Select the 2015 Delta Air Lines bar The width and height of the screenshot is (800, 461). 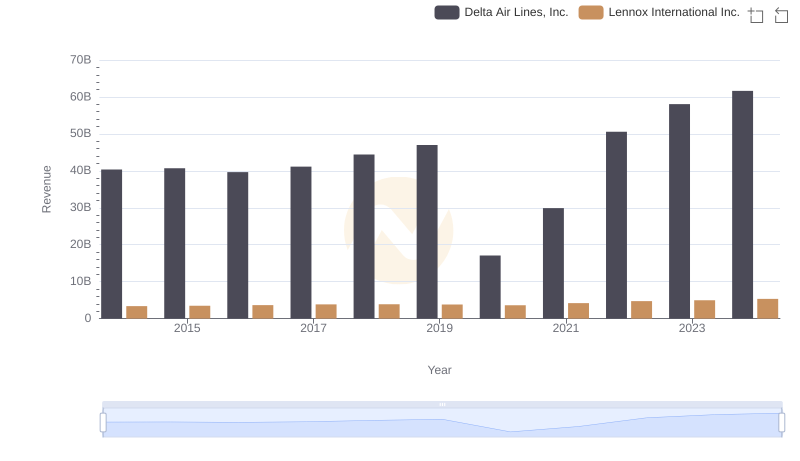[174, 243]
